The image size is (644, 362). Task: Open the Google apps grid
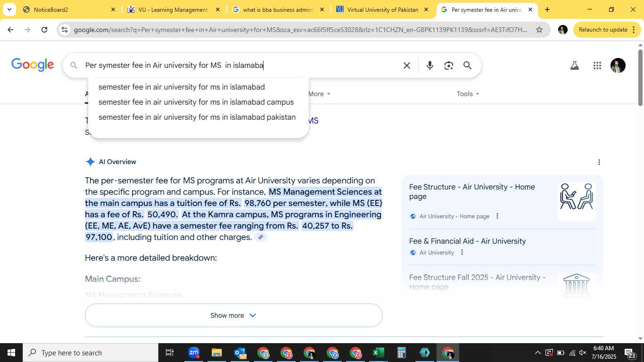click(x=597, y=66)
